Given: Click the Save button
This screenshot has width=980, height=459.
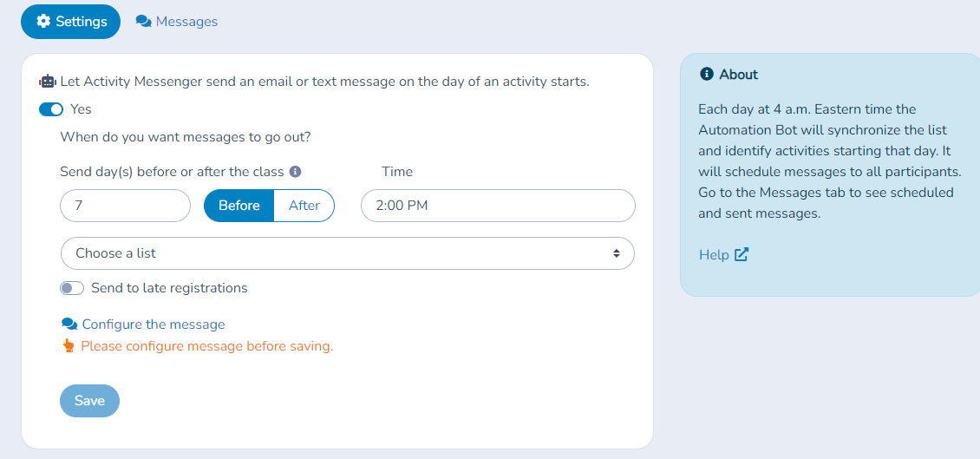Looking at the screenshot, I should point(89,401).
